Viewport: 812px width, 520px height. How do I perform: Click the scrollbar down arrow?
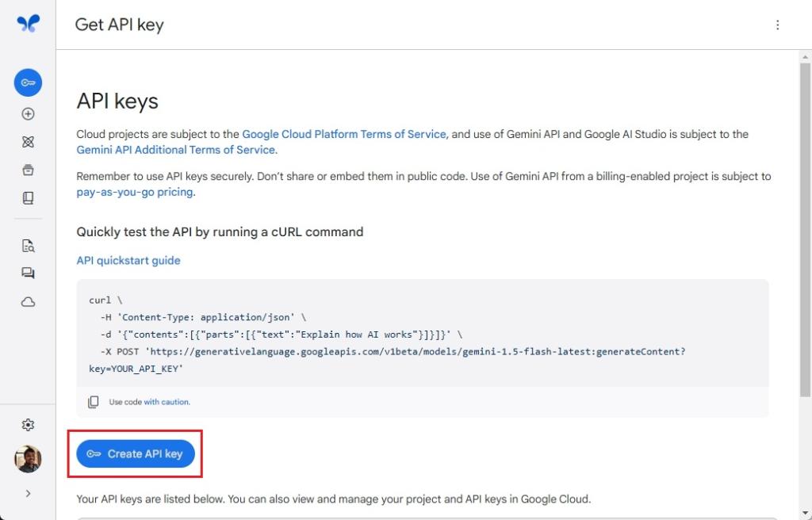point(805,514)
